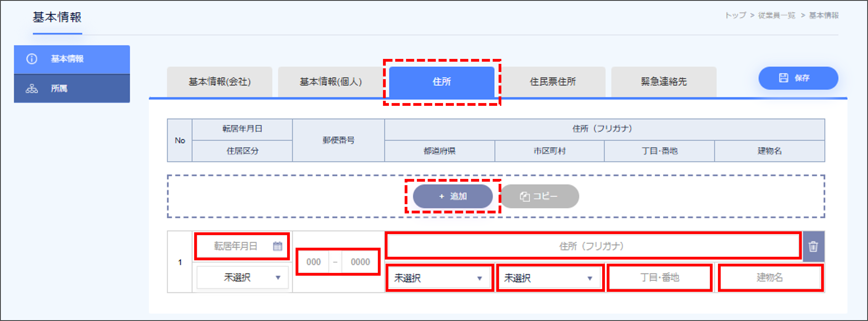Click the 転居年月日 date input
868x321 pixels.
(242, 246)
